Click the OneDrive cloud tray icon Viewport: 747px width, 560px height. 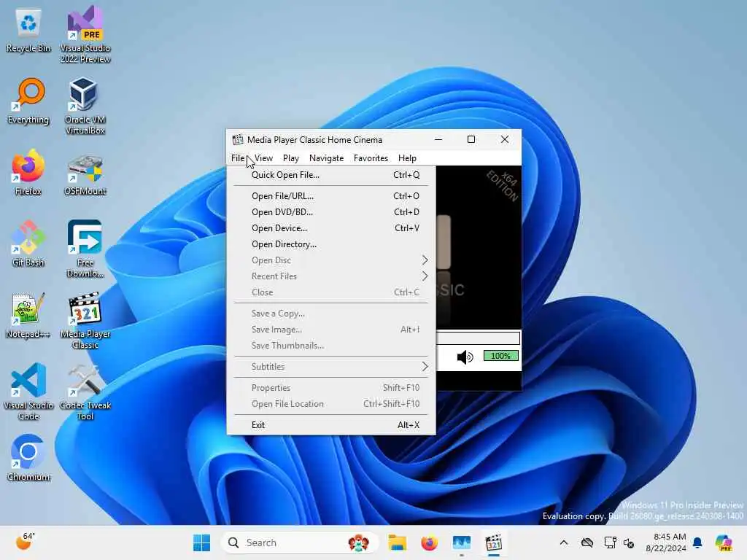[x=587, y=542]
